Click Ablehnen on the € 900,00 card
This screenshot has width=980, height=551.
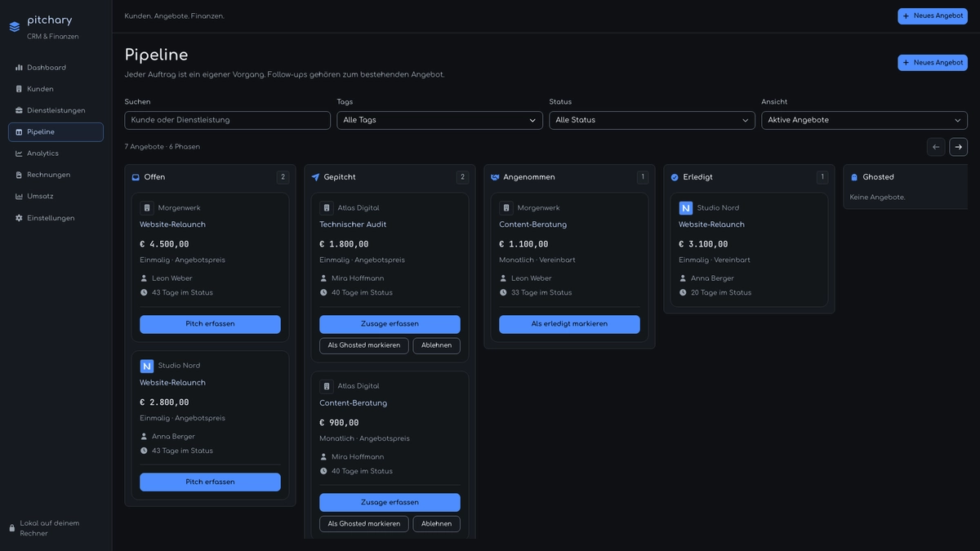(437, 524)
